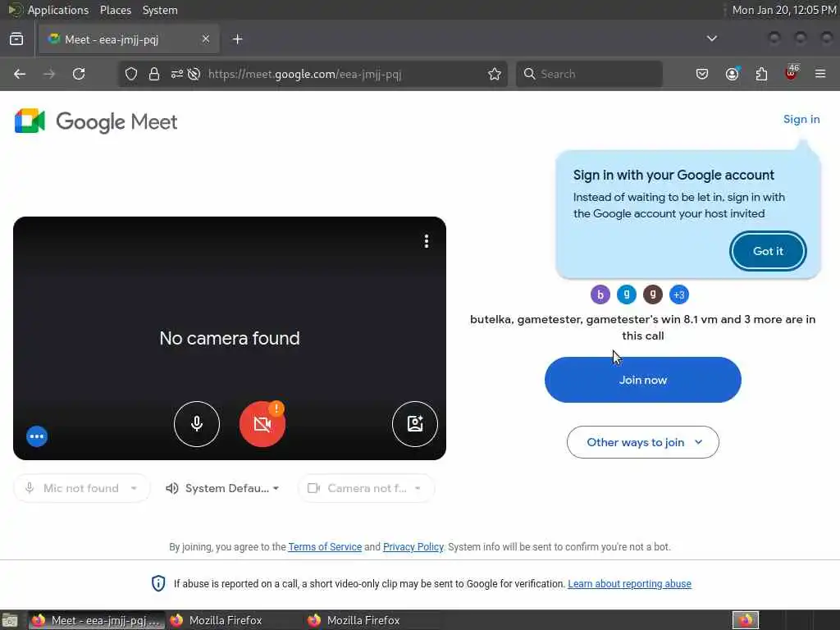Screen dimensions: 840x630
Task: Click the site permissions icon in the address bar
Action: tap(177, 74)
